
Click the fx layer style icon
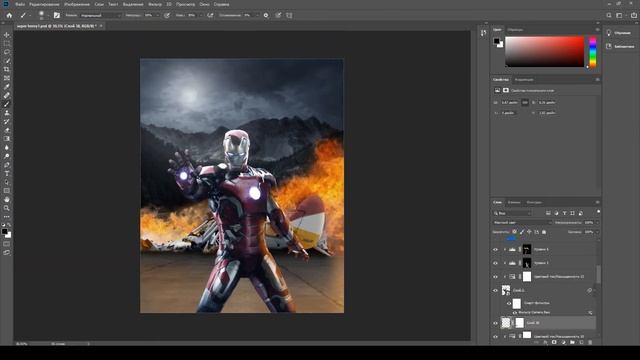point(545,342)
